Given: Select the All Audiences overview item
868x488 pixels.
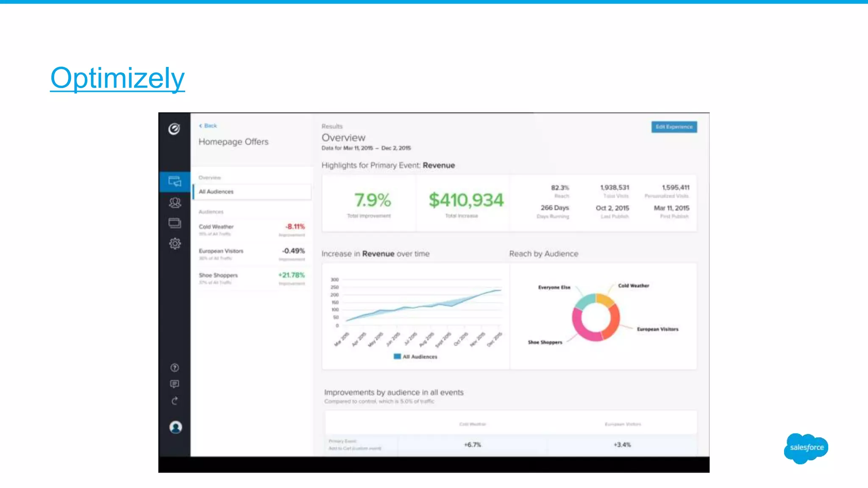Looking at the screenshot, I should (252, 192).
